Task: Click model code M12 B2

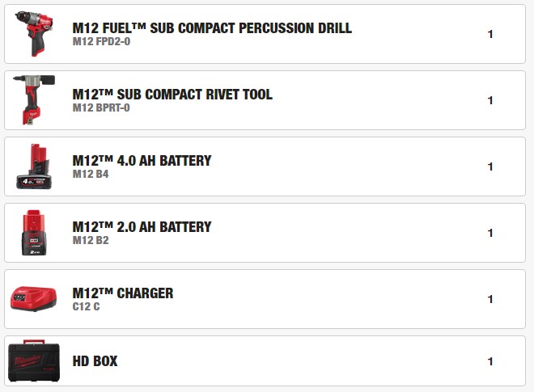Action: coord(91,240)
